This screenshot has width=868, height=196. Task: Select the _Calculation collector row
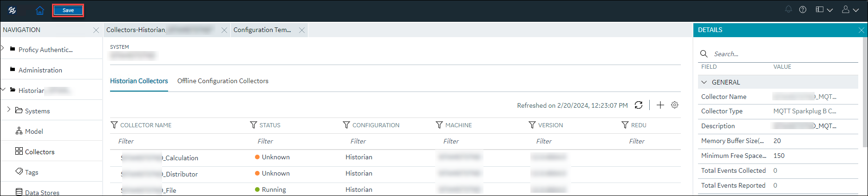point(395,158)
